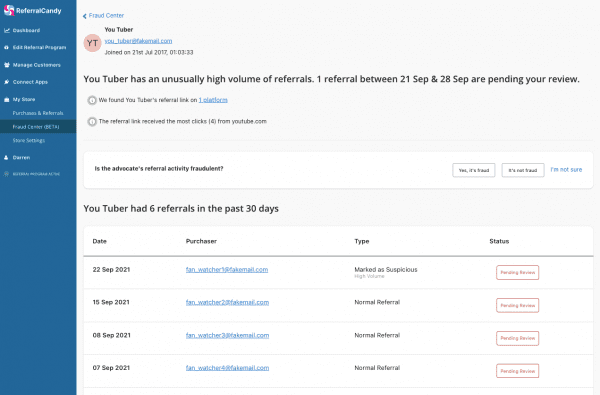The width and height of the screenshot is (600, 395).
Task: Click the 'Marked as Suspicious' type cell
Action: tap(386, 269)
